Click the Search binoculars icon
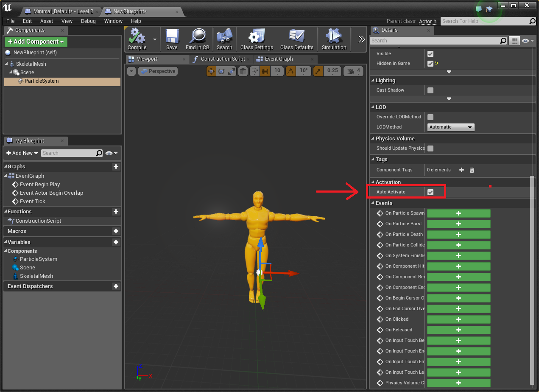The image size is (539, 392). click(x=224, y=37)
